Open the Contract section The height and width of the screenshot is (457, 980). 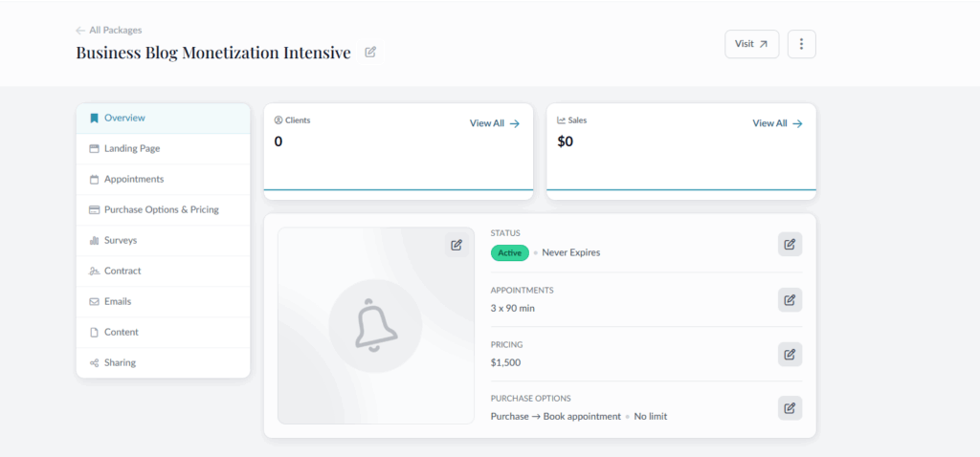coord(163,271)
